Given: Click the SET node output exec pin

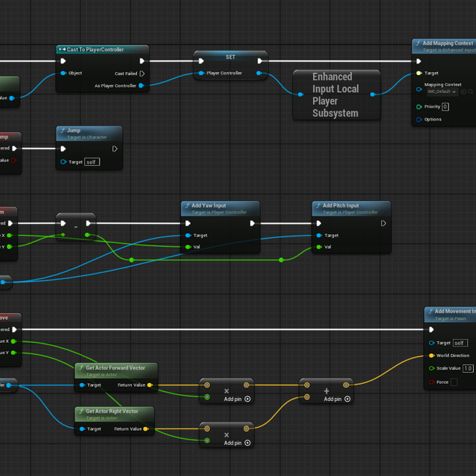Looking at the screenshot, I should [x=260, y=61].
